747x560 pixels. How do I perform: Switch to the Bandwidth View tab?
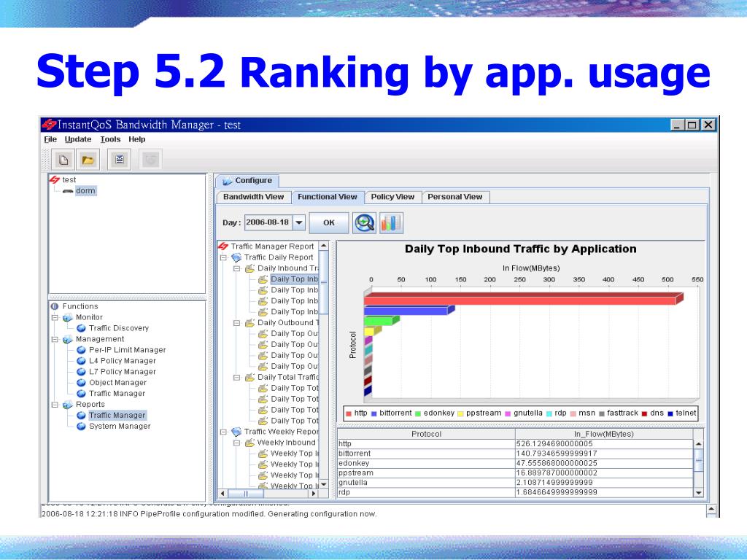pyautogui.click(x=253, y=197)
